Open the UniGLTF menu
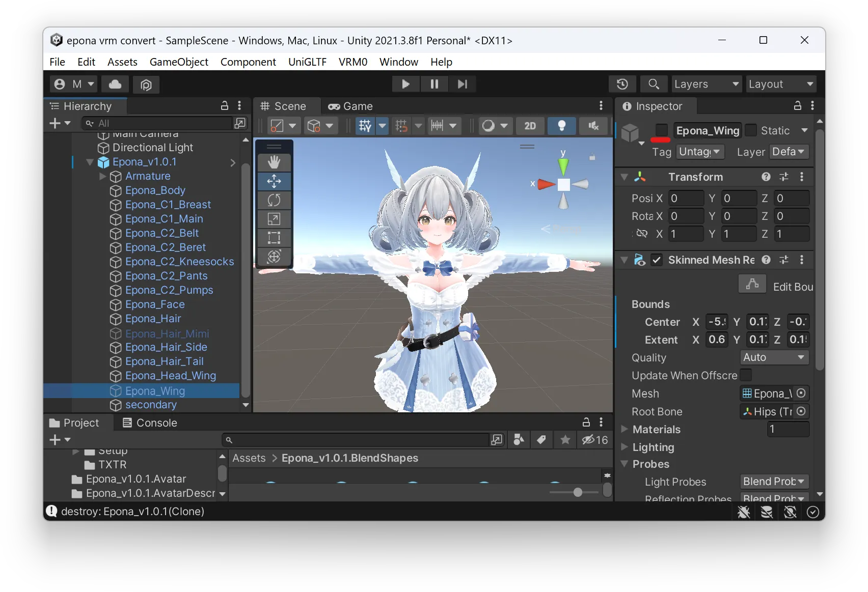The image size is (868, 592). (307, 62)
